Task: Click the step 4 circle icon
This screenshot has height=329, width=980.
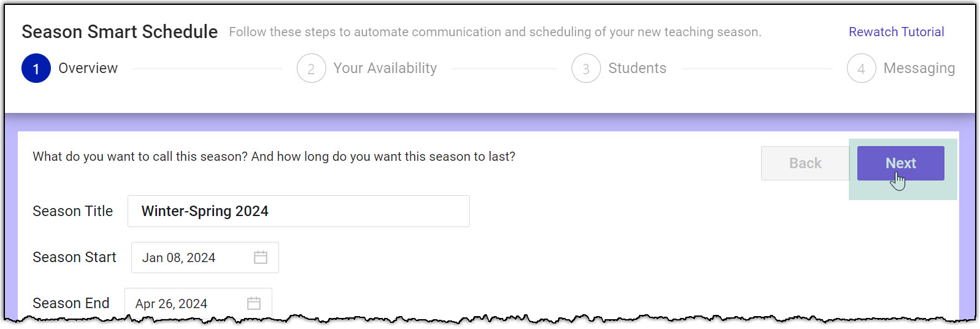Action: [861, 68]
